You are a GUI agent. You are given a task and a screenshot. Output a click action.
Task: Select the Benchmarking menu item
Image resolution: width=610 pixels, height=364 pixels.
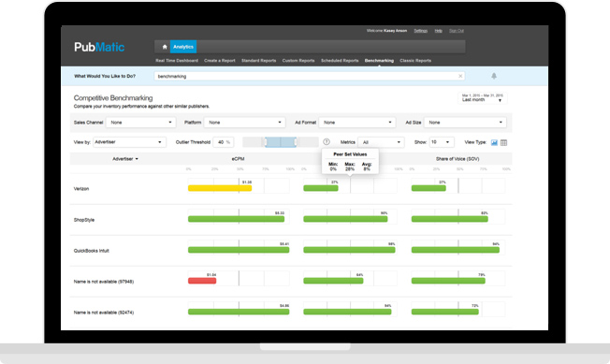[379, 61]
